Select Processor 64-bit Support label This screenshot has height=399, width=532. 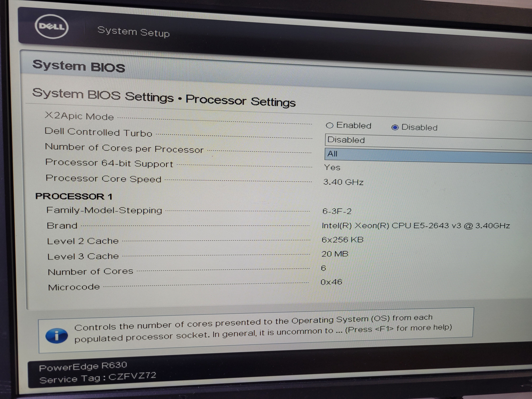click(x=109, y=163)
